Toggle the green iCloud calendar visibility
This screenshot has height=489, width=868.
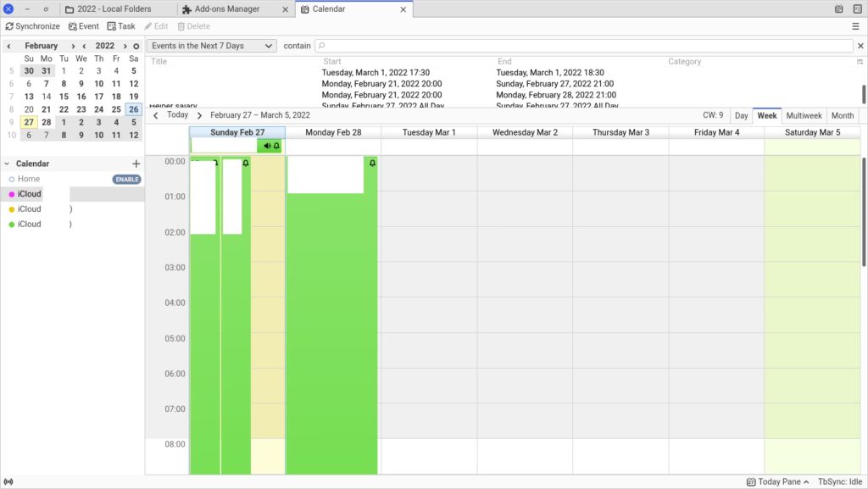click(x=12, y=224)
